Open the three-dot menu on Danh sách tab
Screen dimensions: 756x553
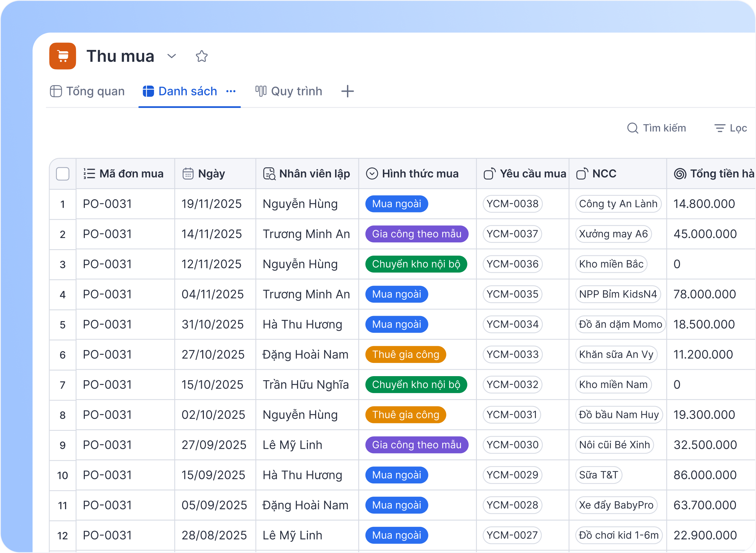click(x=231, y=91)
